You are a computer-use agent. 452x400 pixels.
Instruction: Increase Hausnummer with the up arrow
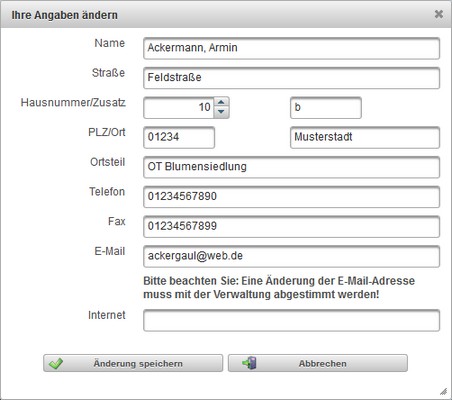221,102
